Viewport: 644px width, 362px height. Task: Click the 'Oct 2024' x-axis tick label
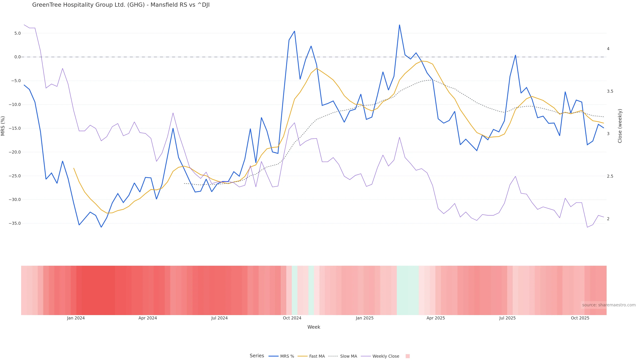(x=292, y=318)
